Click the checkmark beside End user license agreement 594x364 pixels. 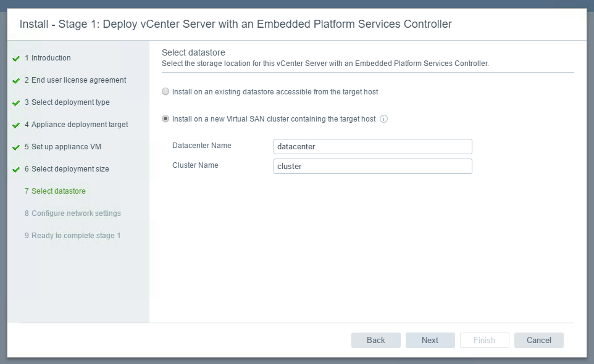[x=16, y=81]
